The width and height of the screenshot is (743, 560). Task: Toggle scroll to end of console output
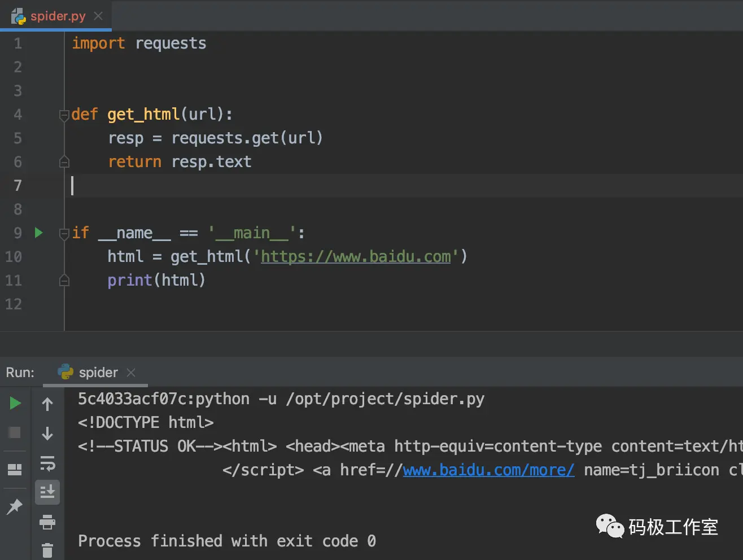pos(47,492)
